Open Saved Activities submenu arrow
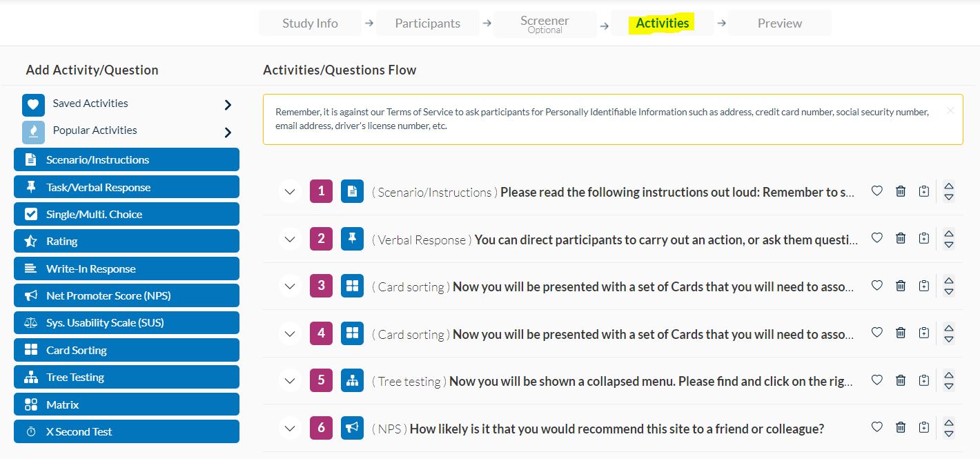The image size is (980, 459). (228, 105)
